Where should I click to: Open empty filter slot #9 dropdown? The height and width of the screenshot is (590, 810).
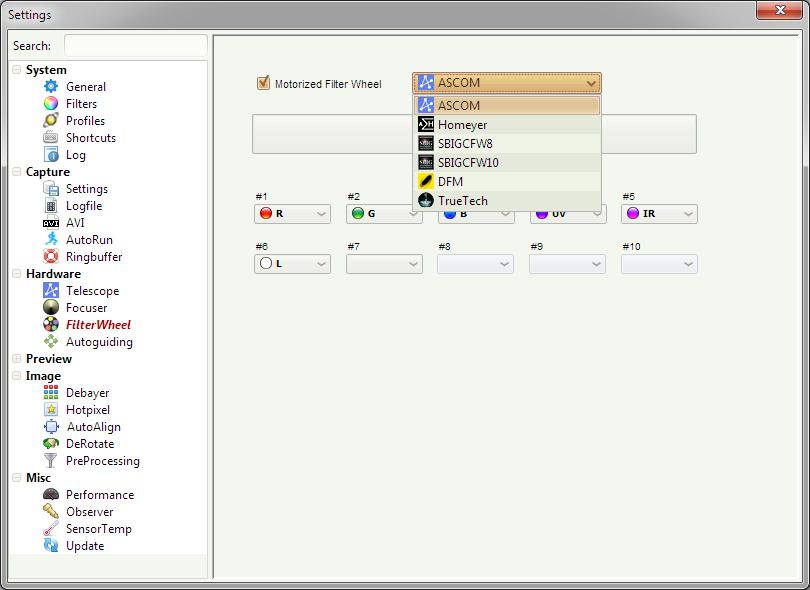tap(567, 263)
